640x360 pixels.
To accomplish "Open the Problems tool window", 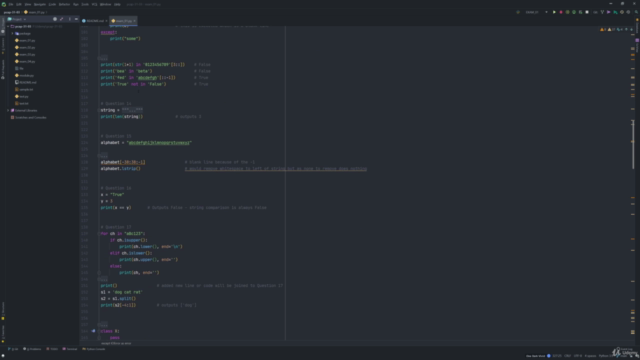I will click(x=33, y=349).
